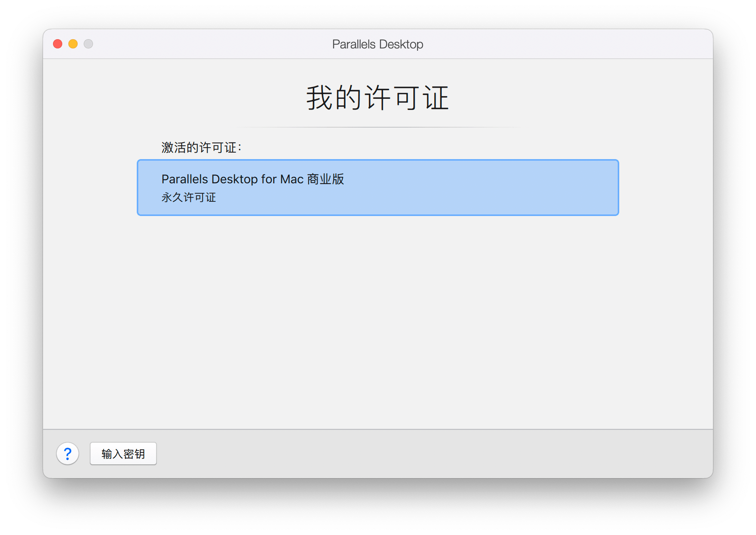Click the 永久许可证 subtitle text

pos(189,197)
